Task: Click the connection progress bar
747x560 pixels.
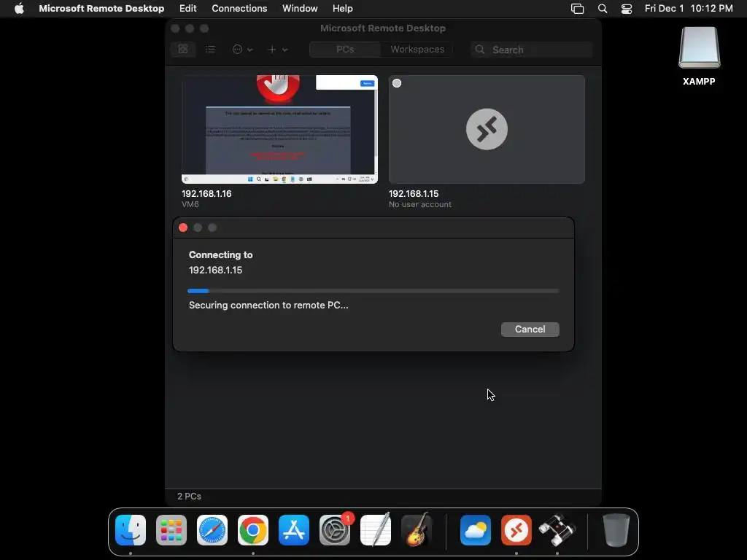Action: tap(373, 290)
